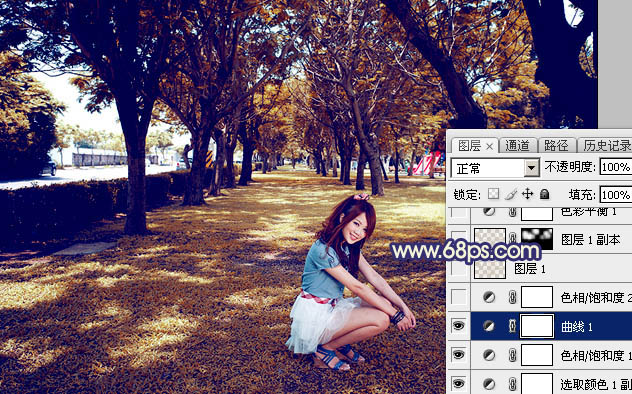Toggle mask link on 曲线 1 layer
The image size is (632, 394).
click(x=512, y=326)
